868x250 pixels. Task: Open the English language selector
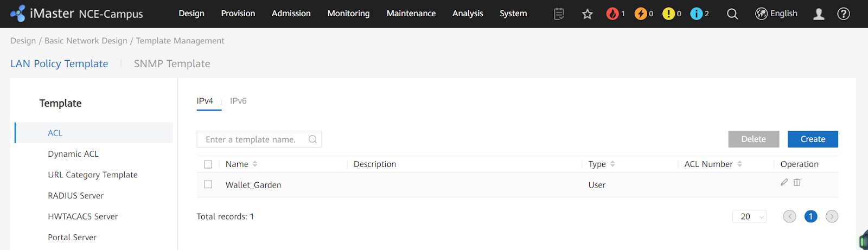(x=776, y=14)
